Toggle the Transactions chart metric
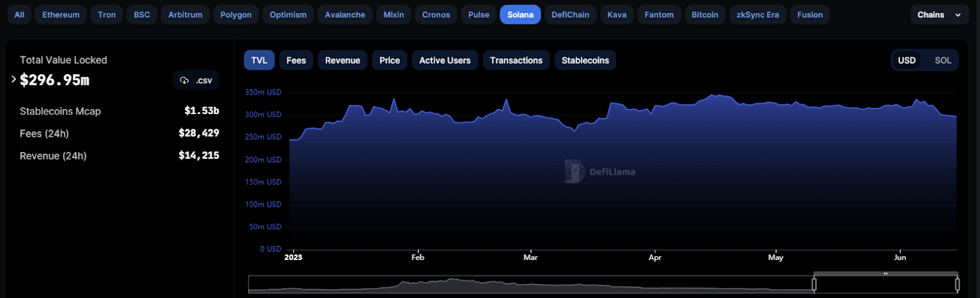Screen dimensions: 980x298 [516, 60]
